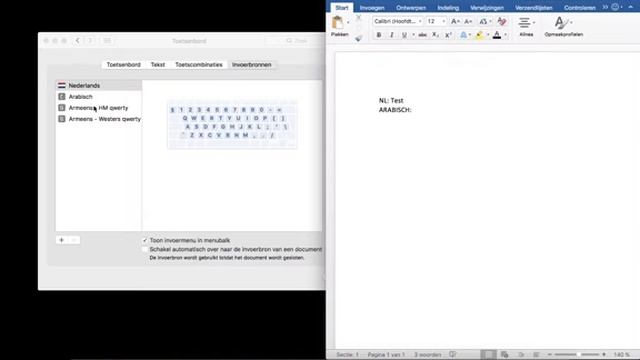Enable Schakel automatisch over naar invoerbron checkbox
The height and width of the screenshot is (360, 640).
coord(145,249)
